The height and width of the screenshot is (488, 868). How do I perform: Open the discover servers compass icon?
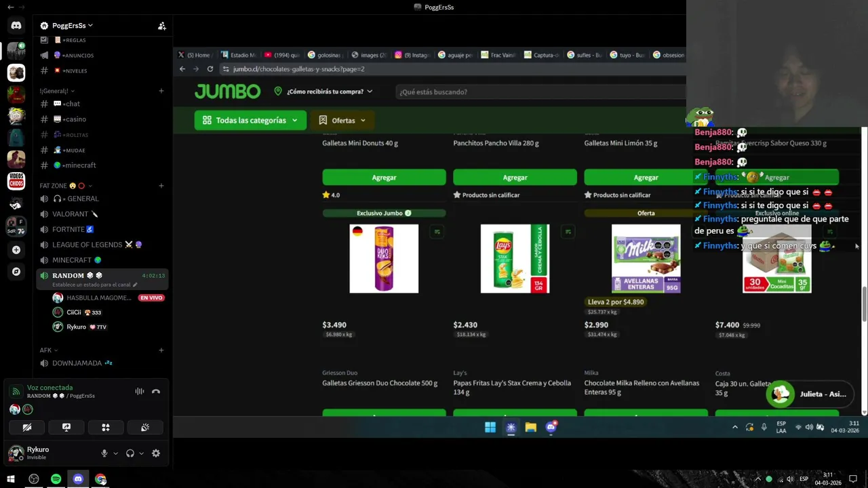(16, 272)
